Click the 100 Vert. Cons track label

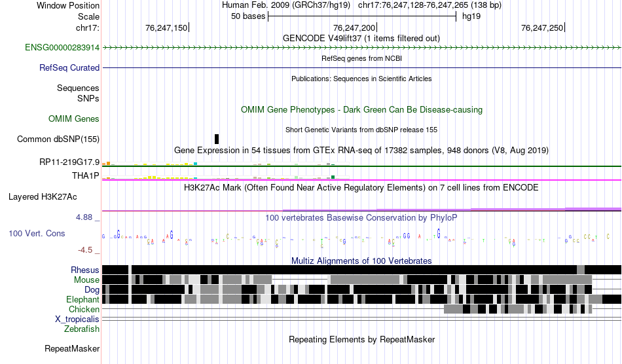(37, 234)
